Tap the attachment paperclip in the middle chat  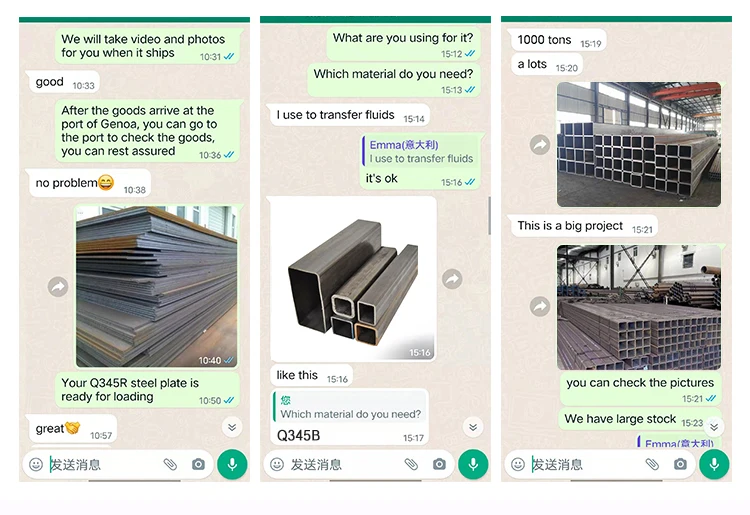(411, 464)
